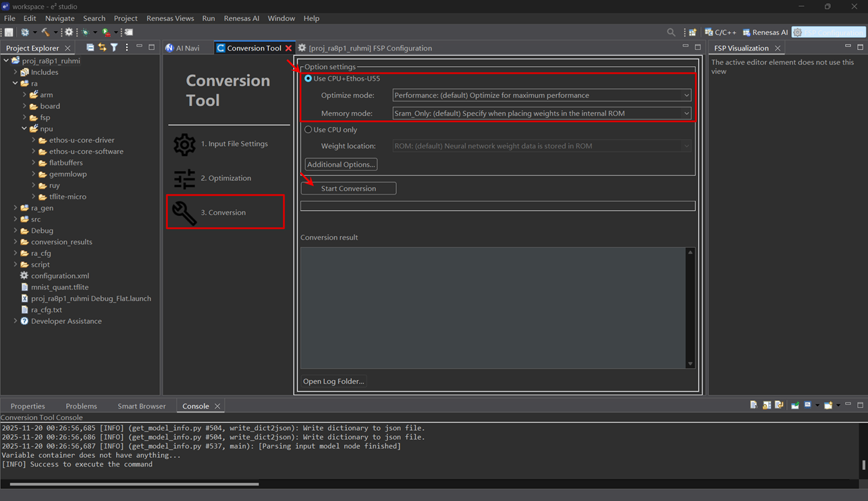The width and height of the screenshot is (868, 501).
Task: Click the gear icon for Input File Settings
Action: (x=184, y=144)
